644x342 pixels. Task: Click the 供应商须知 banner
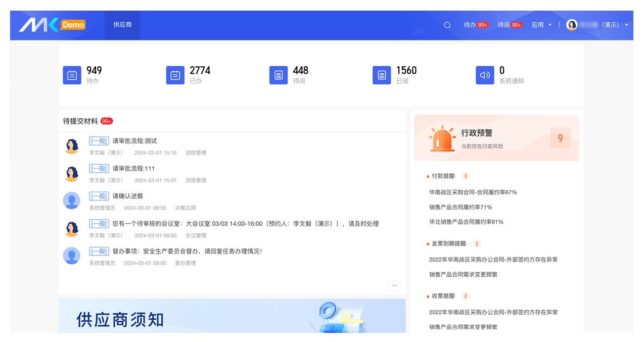[232, 317]
